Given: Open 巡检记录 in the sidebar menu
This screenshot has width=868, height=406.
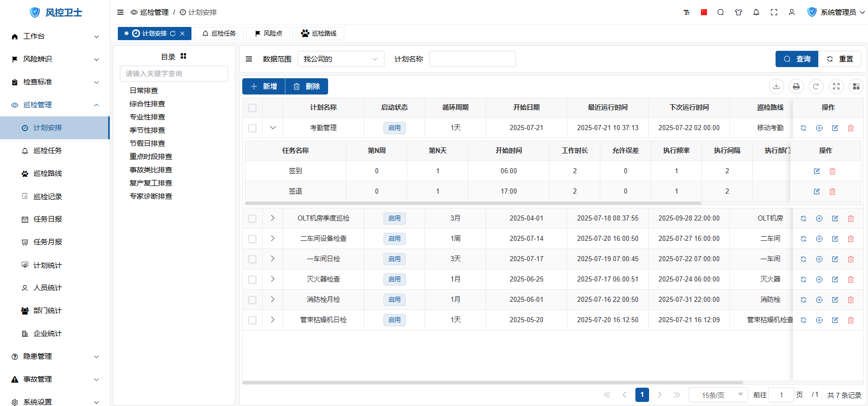Looking at the screenshot, I should click(x=48, y=197).
